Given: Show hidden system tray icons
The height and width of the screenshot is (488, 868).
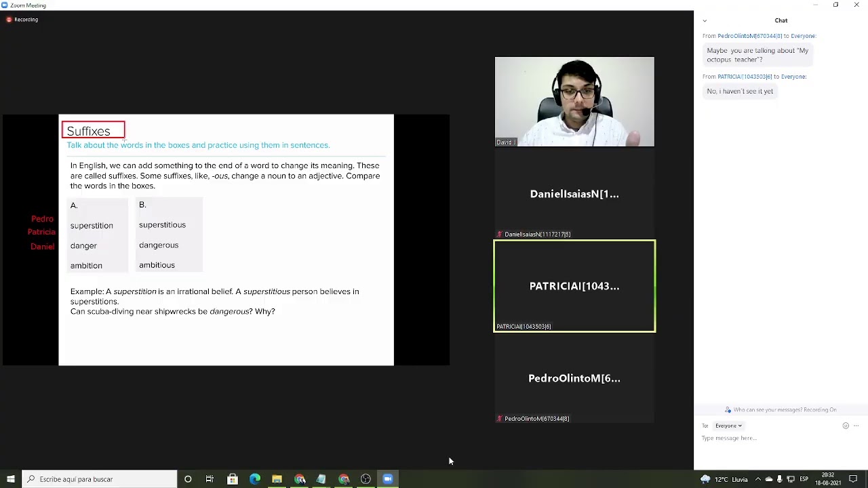Looking at the screenshot, I should 758,479.
